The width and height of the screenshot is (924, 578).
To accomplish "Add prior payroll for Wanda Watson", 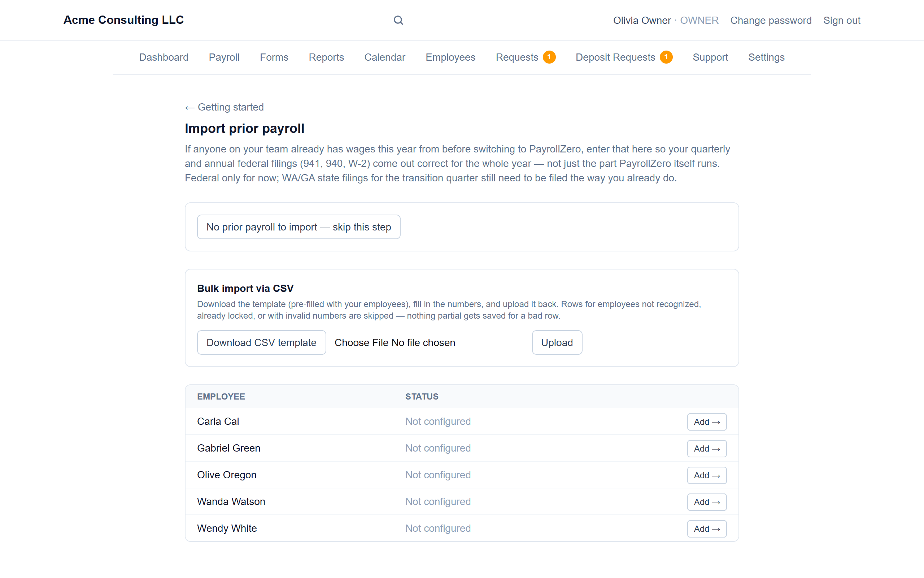I will pyautogui.click(x=707, y=502).
